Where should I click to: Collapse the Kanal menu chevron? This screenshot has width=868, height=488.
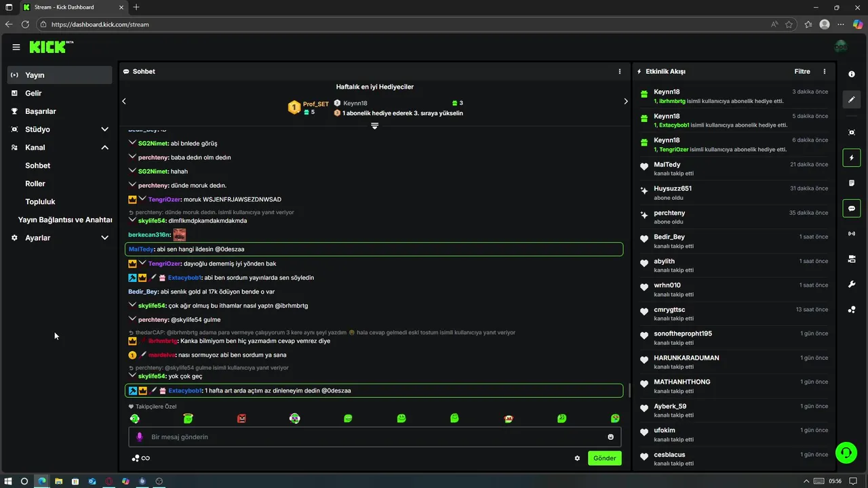104,147
